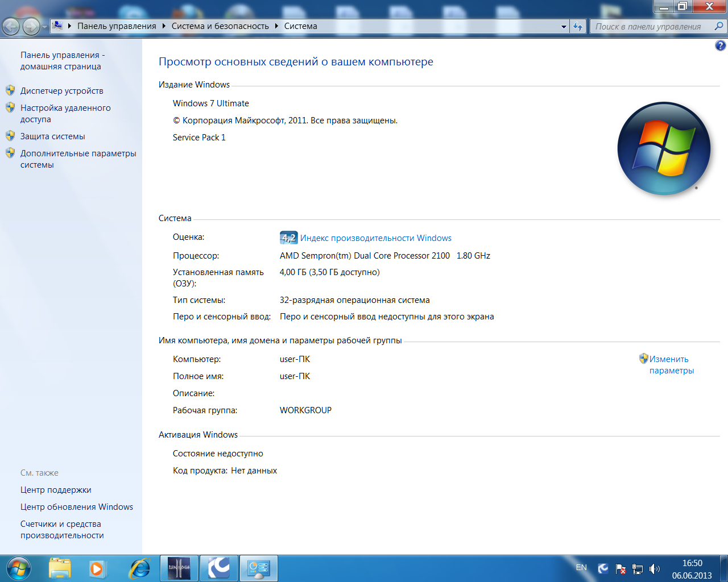Viewport: 728px width, 582px height.
Task: Open Центр поддержки link
Action: [56, 490]
